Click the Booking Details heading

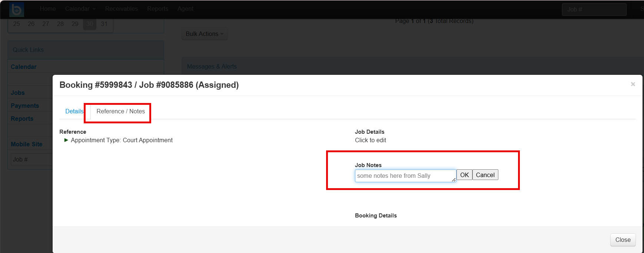376,216
